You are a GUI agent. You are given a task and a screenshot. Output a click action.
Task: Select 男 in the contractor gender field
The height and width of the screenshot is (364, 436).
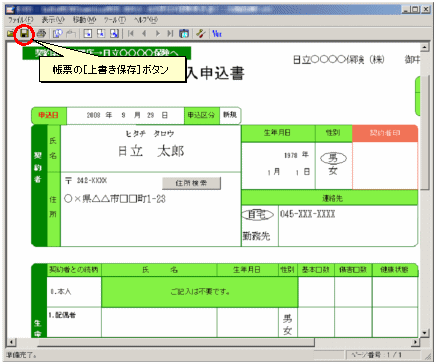[x=333, y=158]
